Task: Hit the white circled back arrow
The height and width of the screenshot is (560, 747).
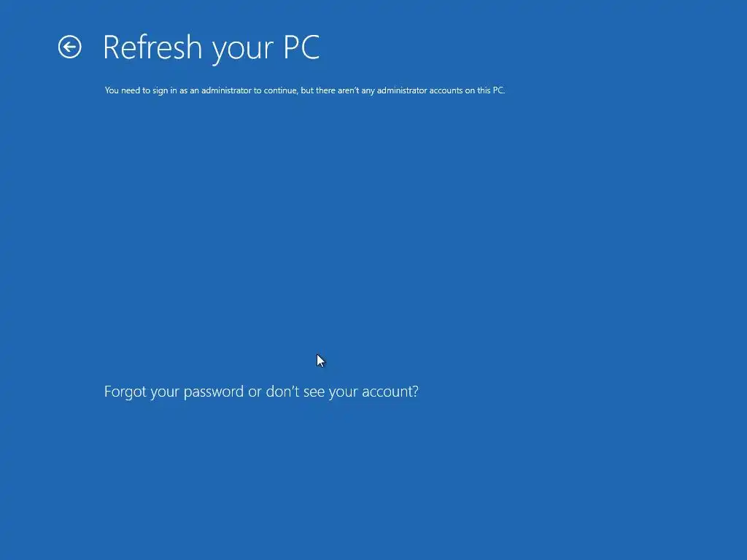Action: [69, 47]
